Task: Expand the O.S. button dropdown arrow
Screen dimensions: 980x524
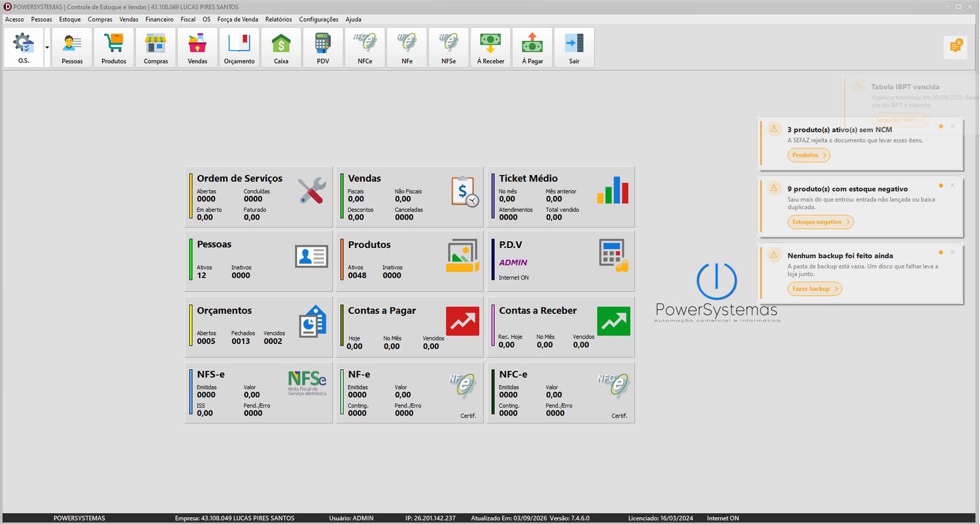Action: pyautogui.click(x=47, y=47)
